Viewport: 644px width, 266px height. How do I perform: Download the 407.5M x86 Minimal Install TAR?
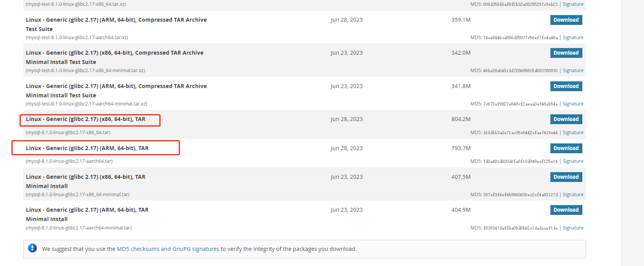tap(566, 177)
